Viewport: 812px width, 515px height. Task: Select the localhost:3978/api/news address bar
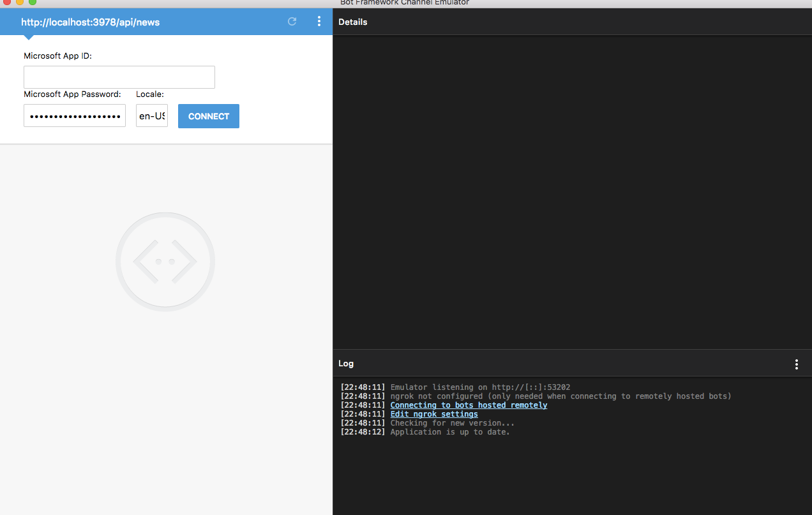(x=91, y=22)
